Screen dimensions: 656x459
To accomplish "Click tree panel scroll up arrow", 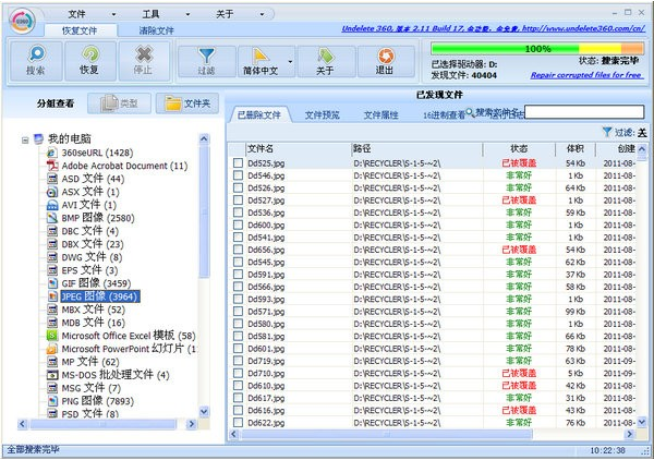I will tap(204, 139).
